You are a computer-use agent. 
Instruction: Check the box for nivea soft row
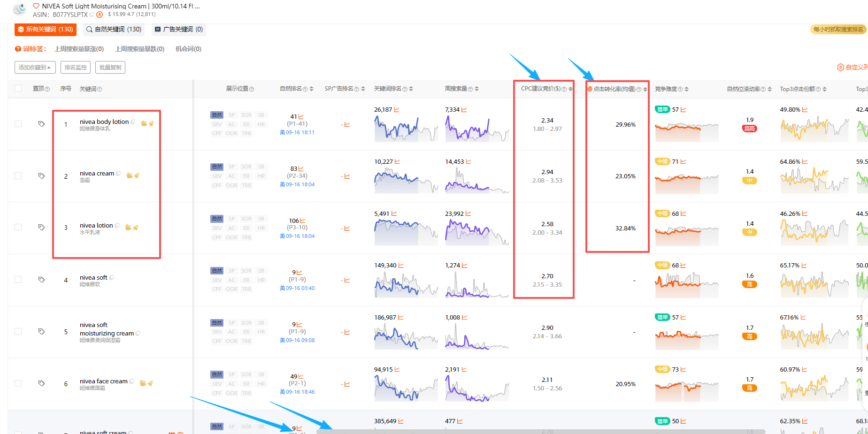pos(18,280)
